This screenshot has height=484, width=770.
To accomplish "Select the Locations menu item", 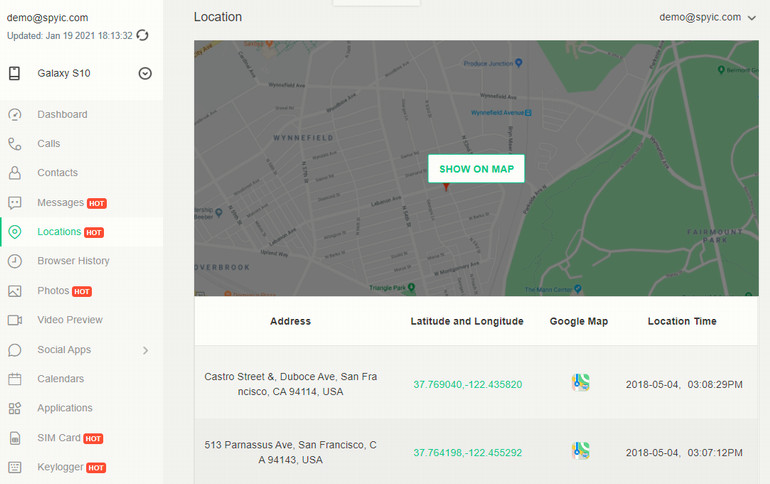I will click(x=59, y=232).
